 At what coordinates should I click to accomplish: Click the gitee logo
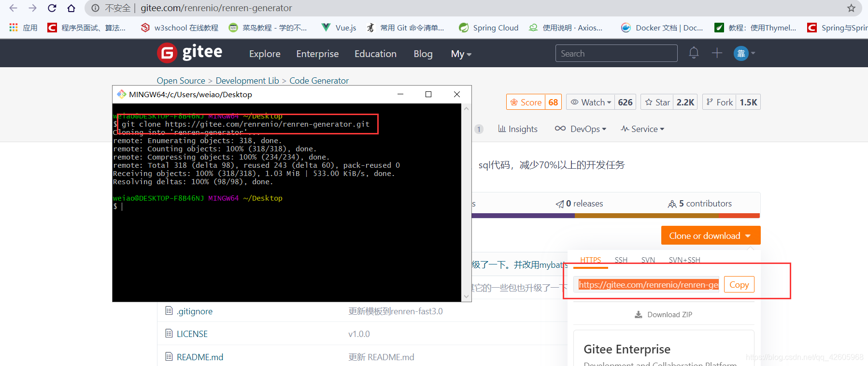coord(190,53)
